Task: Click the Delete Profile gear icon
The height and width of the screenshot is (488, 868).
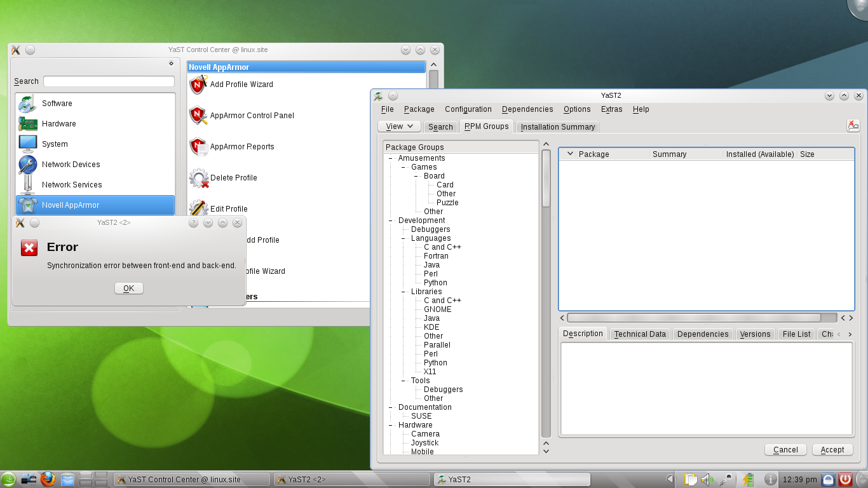Action: coord(199,178)
